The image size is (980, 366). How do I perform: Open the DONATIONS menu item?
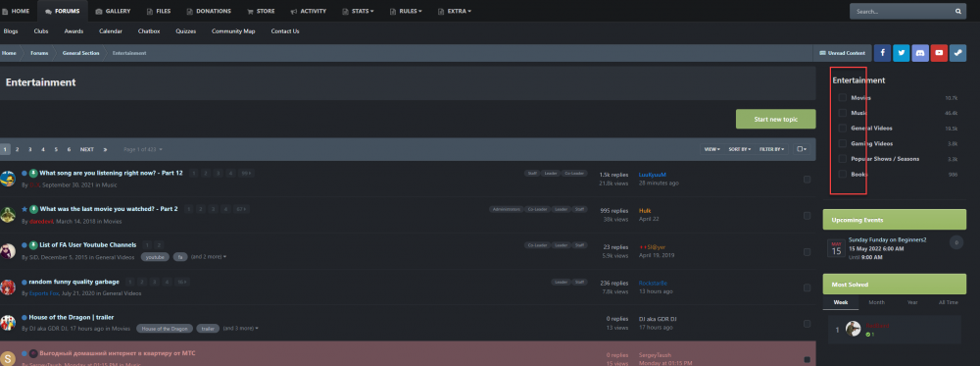click(x=208, y=11)
